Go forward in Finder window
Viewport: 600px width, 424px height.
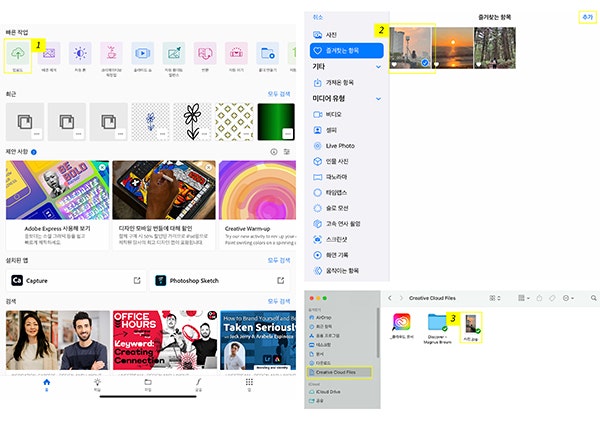(401, 298)
